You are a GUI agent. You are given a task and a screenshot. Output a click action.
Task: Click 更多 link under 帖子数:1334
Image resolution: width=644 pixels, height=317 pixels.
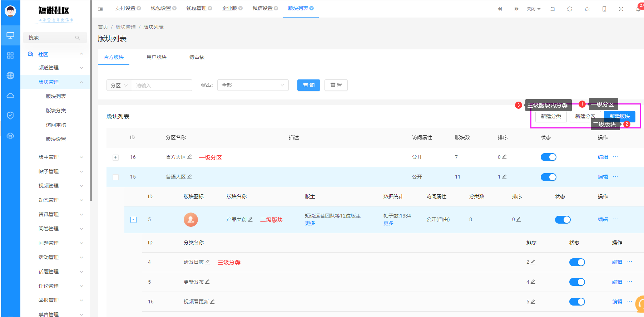388,223
